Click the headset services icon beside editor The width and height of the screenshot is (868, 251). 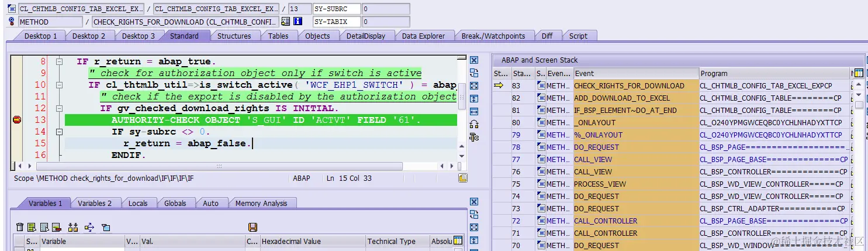[x=474, y=124]
